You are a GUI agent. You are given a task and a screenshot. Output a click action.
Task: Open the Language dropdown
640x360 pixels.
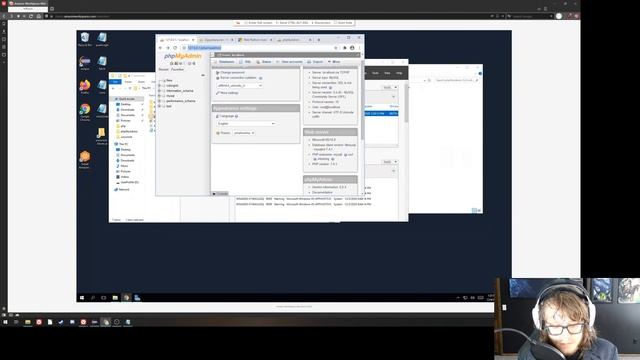pyautogui.click(x=246, y=123)
